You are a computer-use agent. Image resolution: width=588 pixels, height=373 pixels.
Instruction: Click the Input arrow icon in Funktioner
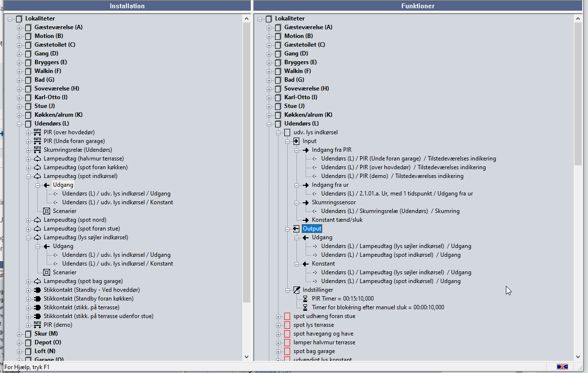pos(296,141)
